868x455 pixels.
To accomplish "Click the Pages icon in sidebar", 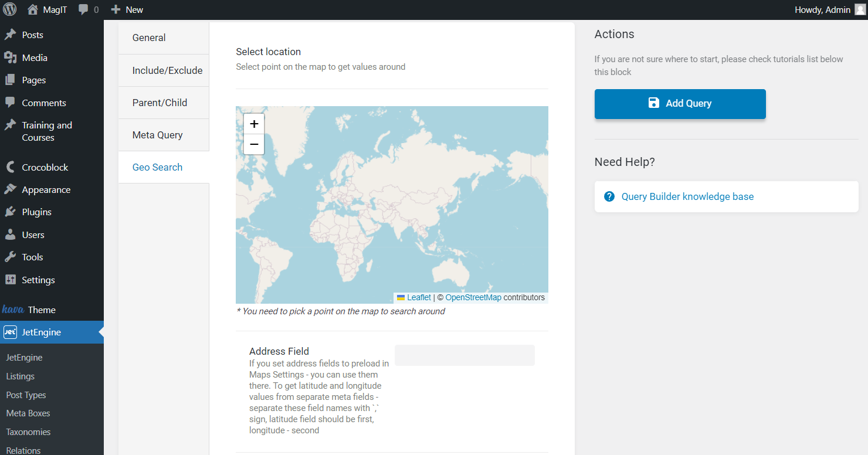I will click(10, 80).
